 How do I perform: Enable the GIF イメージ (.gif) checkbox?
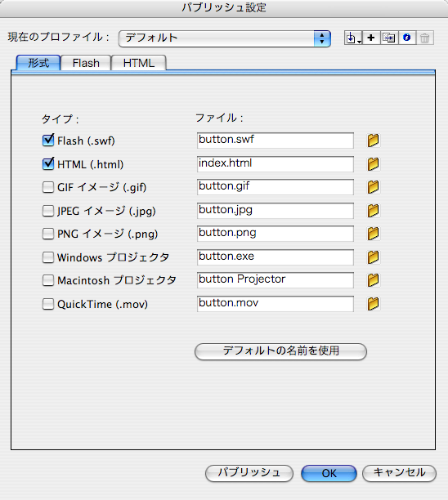[x=48, y=187]
